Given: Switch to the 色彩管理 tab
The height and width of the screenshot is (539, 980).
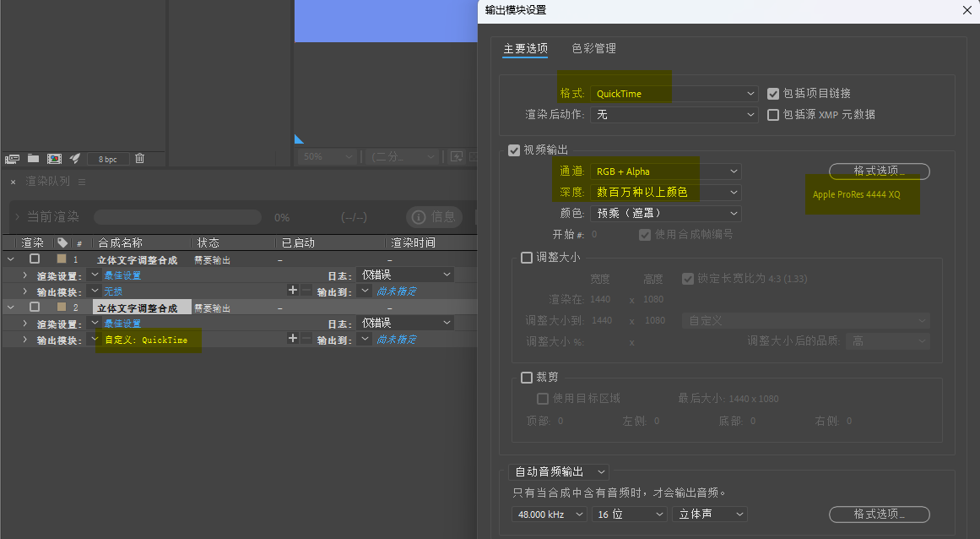Looking at the screenshot, I should (x=593, y=49).
